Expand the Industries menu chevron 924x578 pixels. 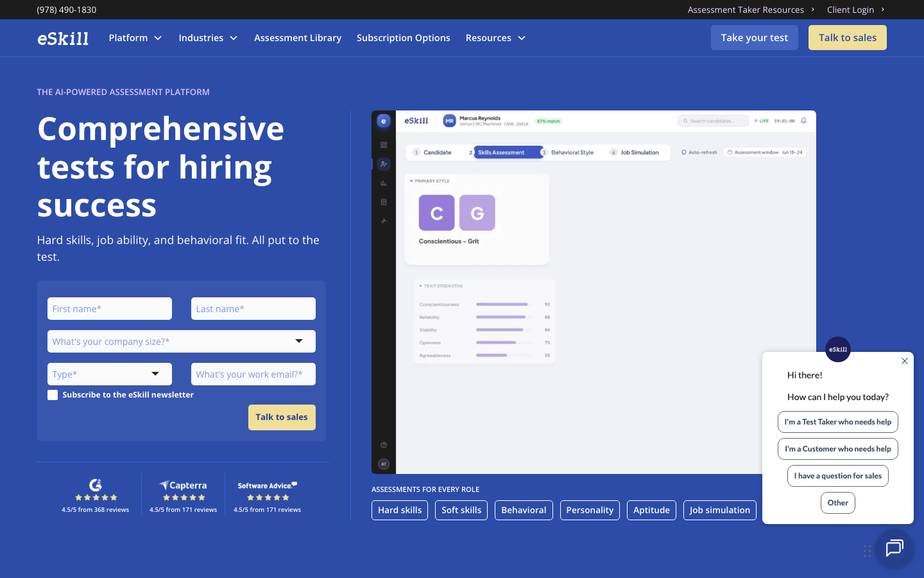(x=234, y=38)
